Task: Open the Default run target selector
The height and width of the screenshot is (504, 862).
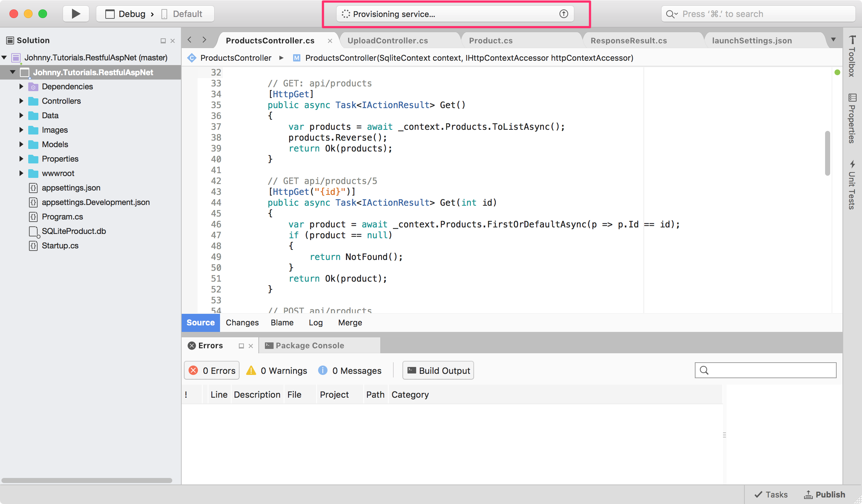Action: point(182,14)
